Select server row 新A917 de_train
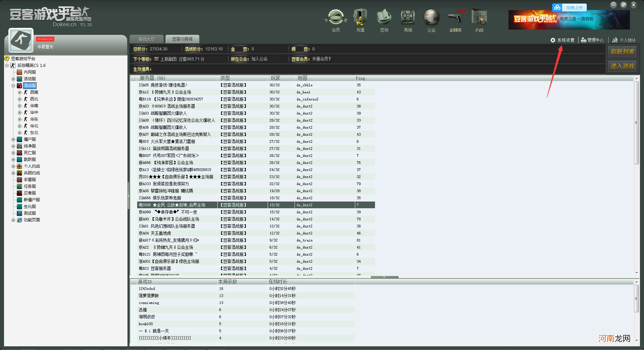 (256, 240)
